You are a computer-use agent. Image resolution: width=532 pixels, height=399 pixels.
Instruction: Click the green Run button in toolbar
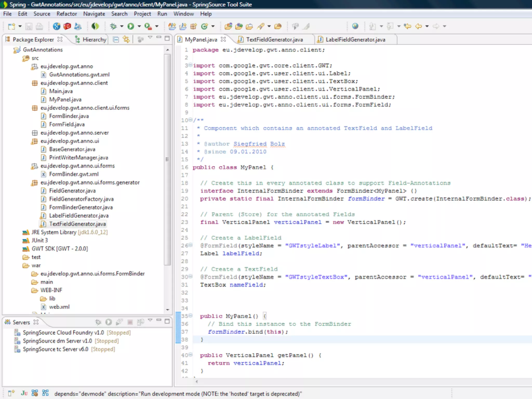(131, 26)
